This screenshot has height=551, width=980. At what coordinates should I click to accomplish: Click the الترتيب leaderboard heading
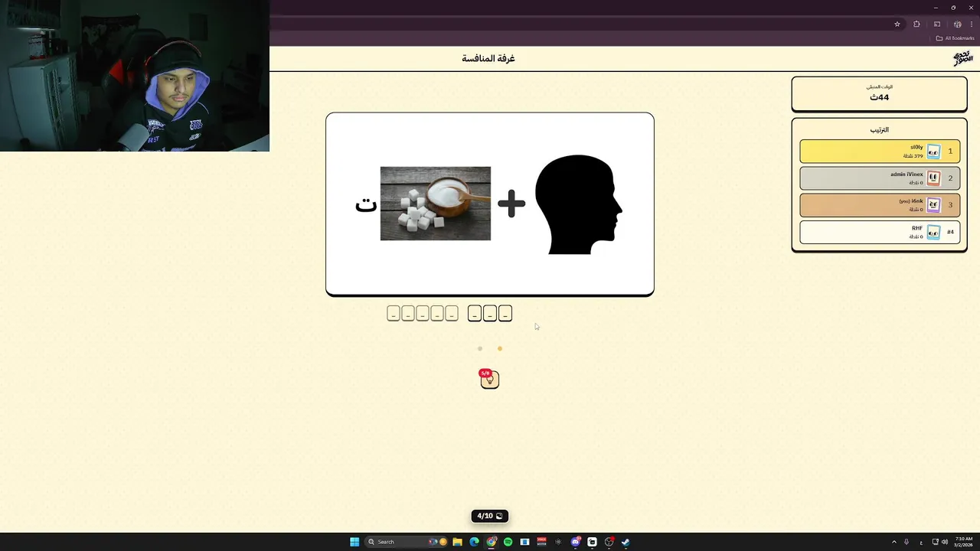(x=879, y=130)
